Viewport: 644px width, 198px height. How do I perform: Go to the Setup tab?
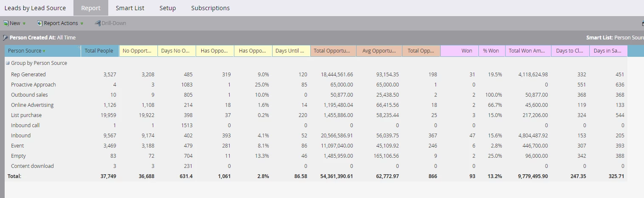[x=168, y=8]
